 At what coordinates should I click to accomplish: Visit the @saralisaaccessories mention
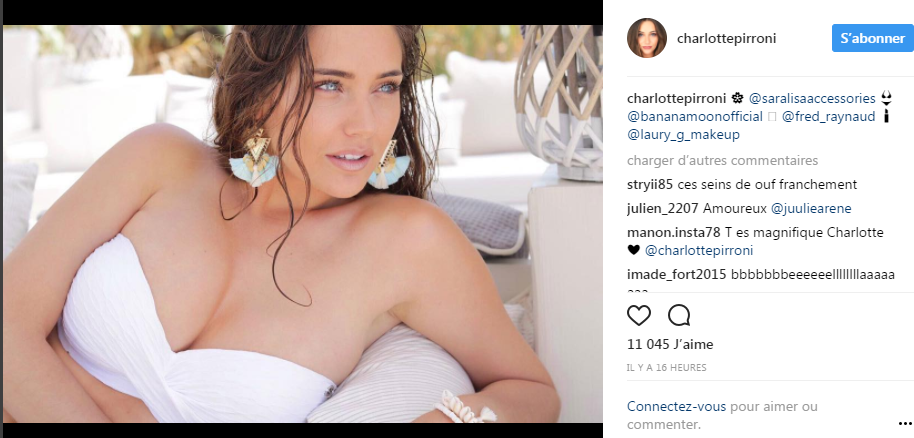812,98
